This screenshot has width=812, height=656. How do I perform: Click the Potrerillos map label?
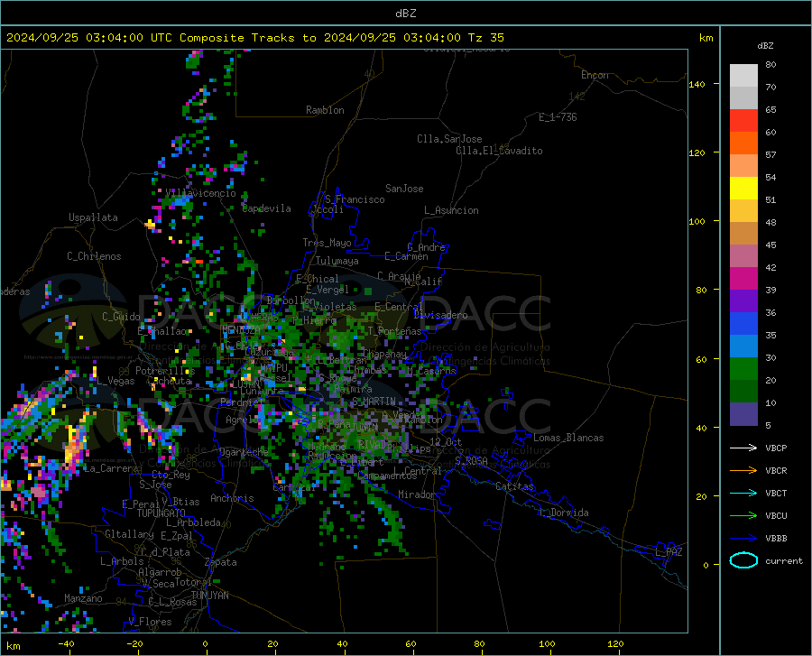point(165,371)
